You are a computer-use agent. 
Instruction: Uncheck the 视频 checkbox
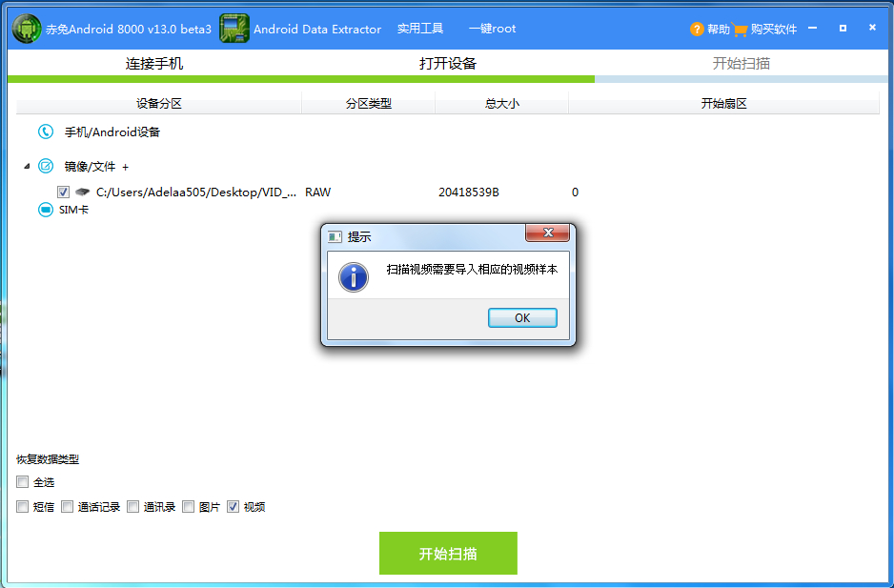[233, 506]
